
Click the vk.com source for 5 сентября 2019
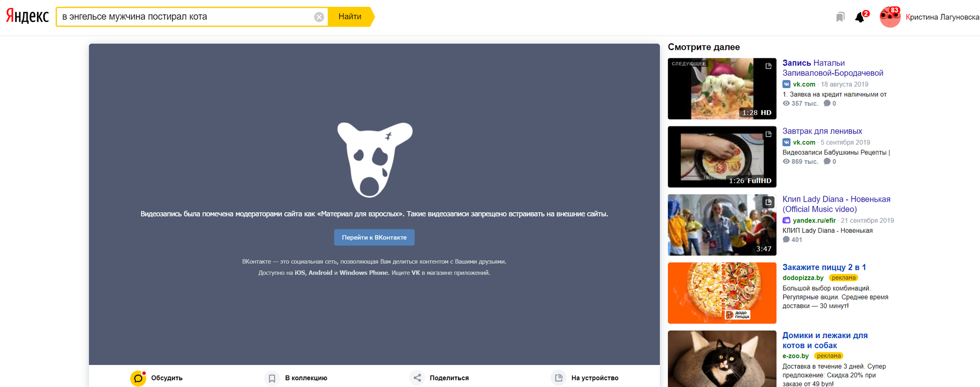[804, 142]
